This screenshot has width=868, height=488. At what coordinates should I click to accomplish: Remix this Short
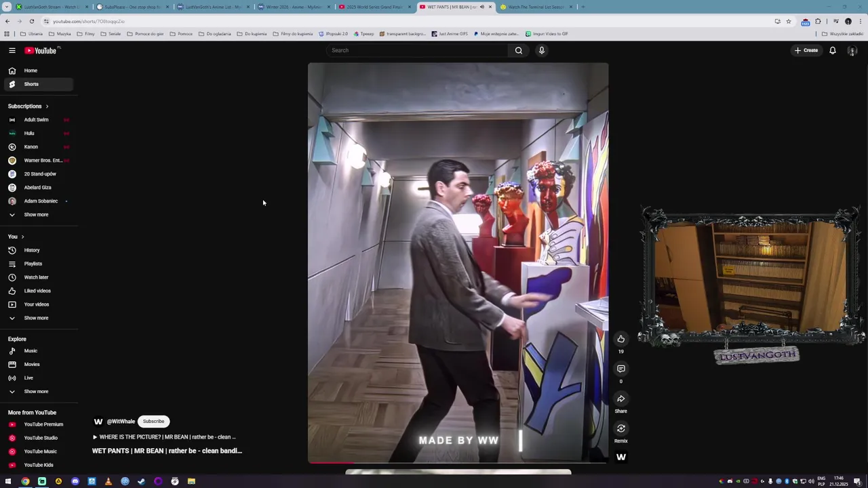[x=620, y=428]
